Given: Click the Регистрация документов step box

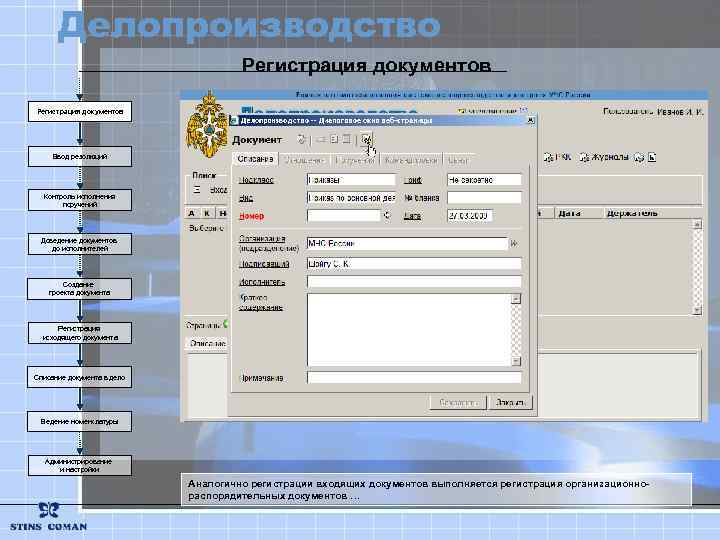Looking at the screenshot, I should [x=80, y=112].
